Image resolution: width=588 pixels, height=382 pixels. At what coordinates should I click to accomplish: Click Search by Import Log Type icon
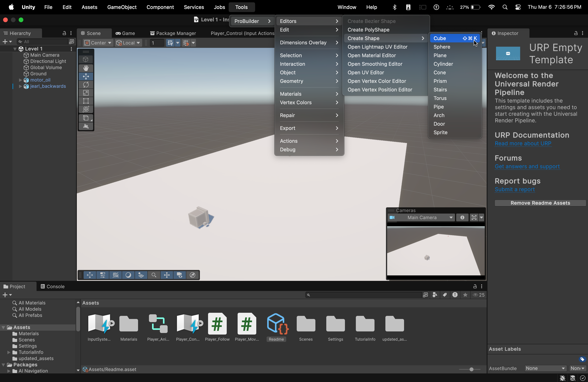coord(455,295)
